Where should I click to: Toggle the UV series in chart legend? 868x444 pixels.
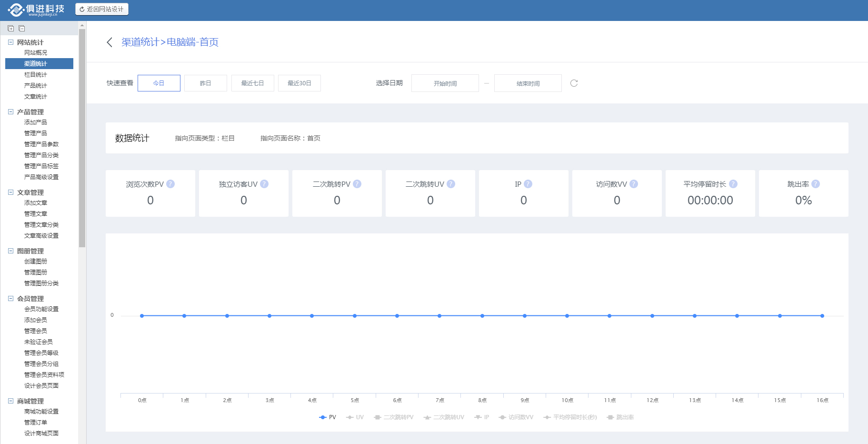coord(355,417)
